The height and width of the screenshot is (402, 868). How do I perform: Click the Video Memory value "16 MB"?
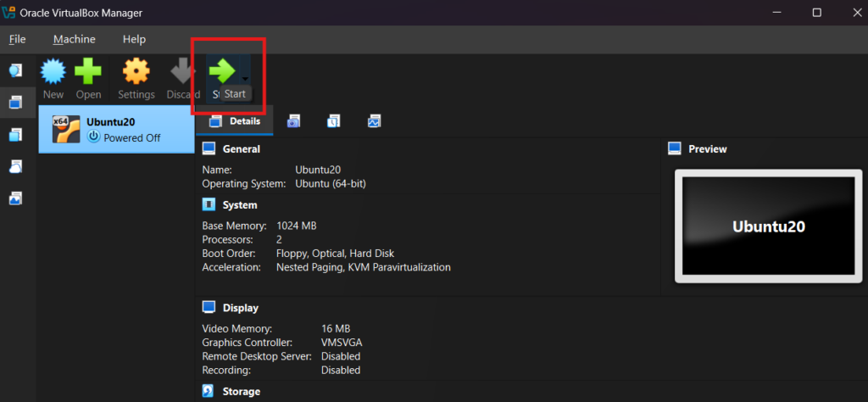pyautogui.click(x=336, y=328)
